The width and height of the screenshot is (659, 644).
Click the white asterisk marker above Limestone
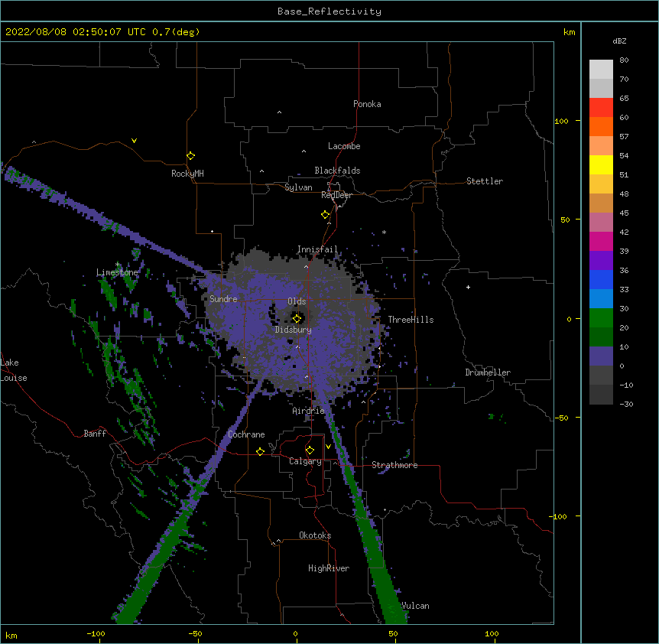tap(118, 265)
